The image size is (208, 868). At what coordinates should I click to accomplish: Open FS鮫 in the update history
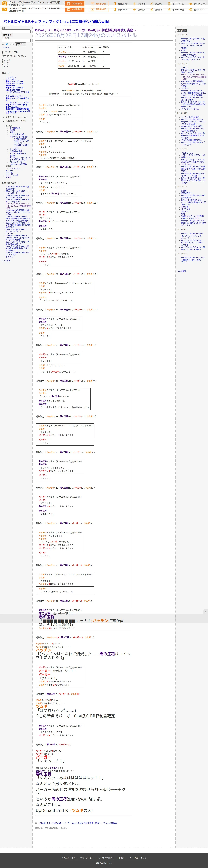point(183,50)
